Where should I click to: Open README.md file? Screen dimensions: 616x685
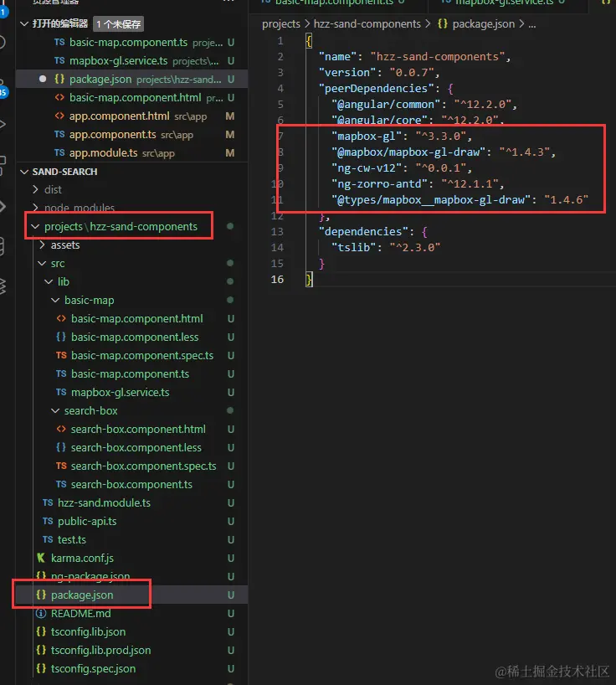point(131,613)
